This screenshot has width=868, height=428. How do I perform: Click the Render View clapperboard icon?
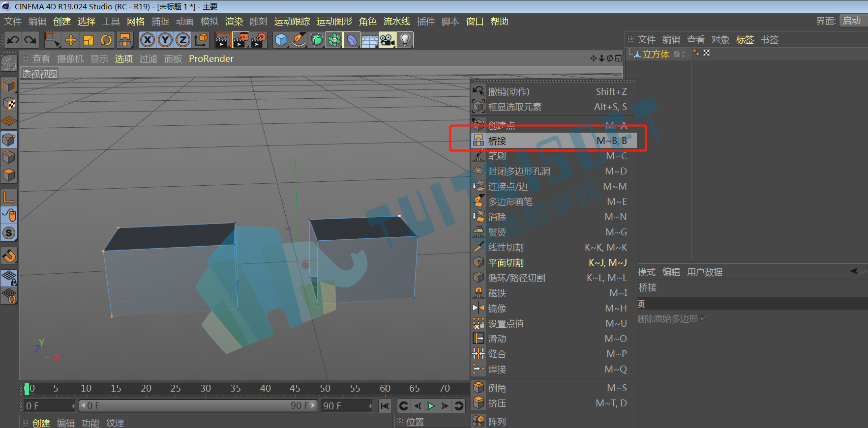coord(222,40)
